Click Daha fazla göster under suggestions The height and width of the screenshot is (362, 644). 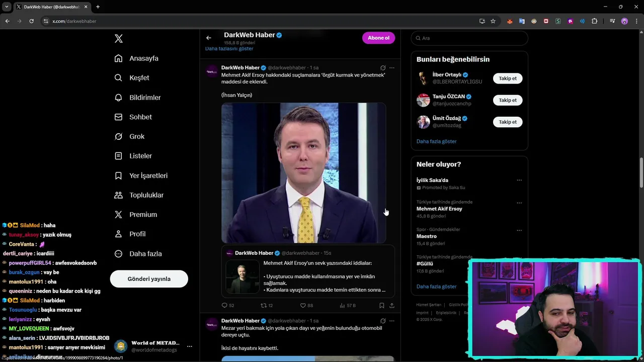[436, 141]
